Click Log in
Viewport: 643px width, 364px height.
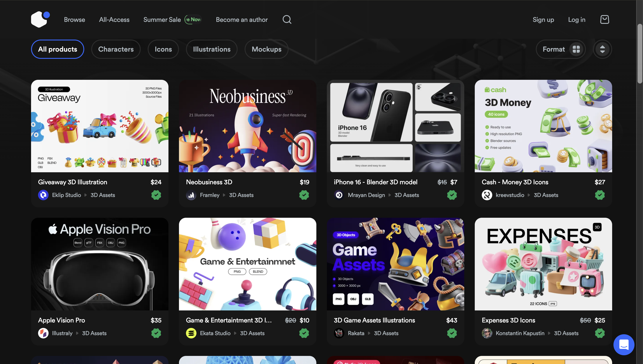[x=576, y=20]
